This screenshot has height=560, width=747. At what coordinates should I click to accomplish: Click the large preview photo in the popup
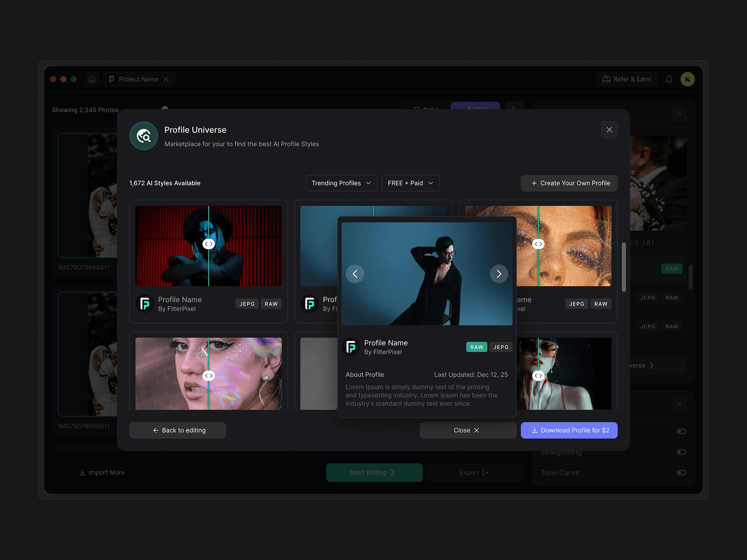point(427,273)
